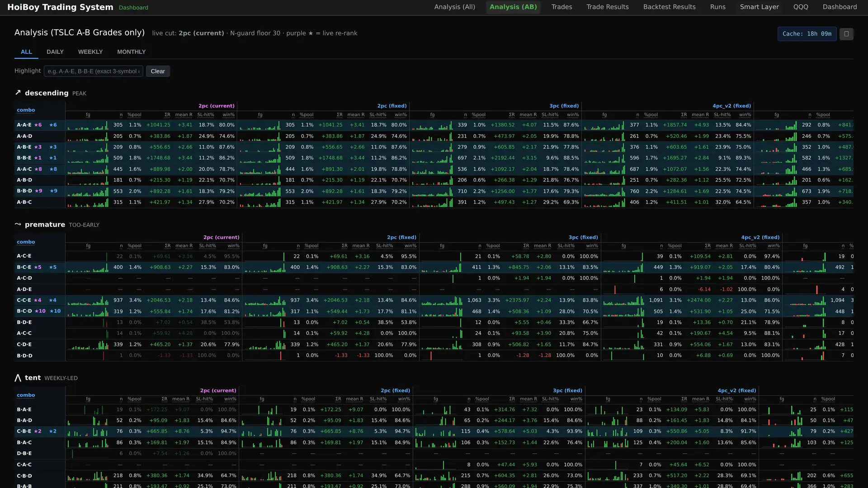The image size is (868, 488).
Task: Click the tent section caret icon
Action: (18, 378)
